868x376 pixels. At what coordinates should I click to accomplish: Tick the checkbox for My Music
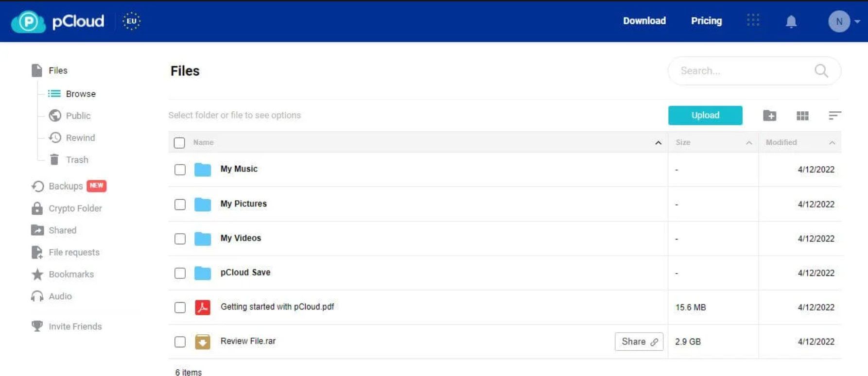[180, 170]
